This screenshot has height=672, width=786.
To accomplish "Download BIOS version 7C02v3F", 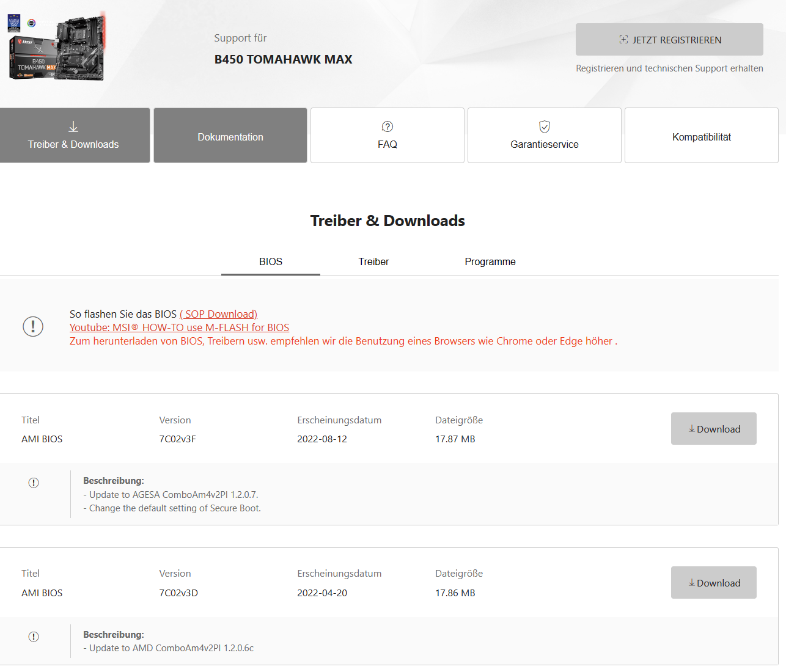I will [x=714, y=429].
